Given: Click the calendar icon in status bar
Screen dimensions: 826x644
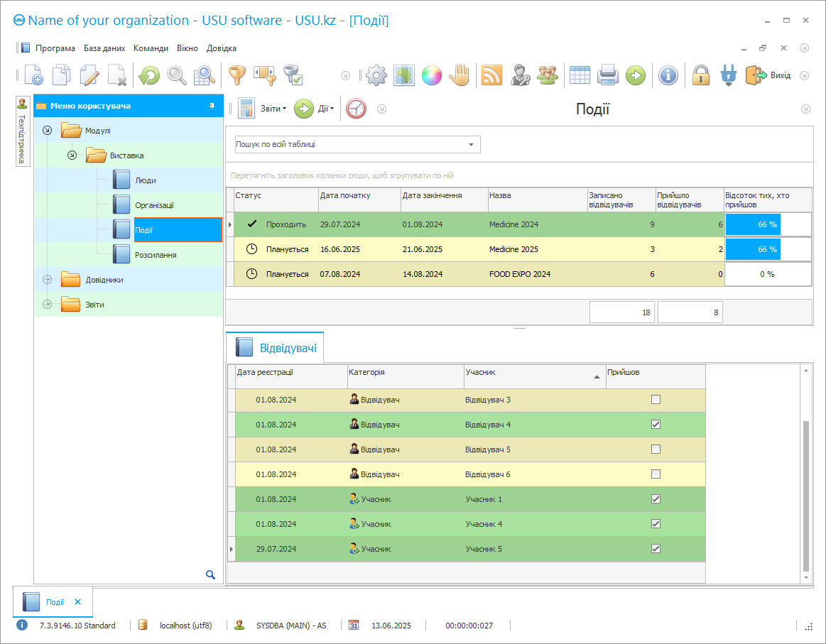Looking at the screenshot, I should coord(354,625).
